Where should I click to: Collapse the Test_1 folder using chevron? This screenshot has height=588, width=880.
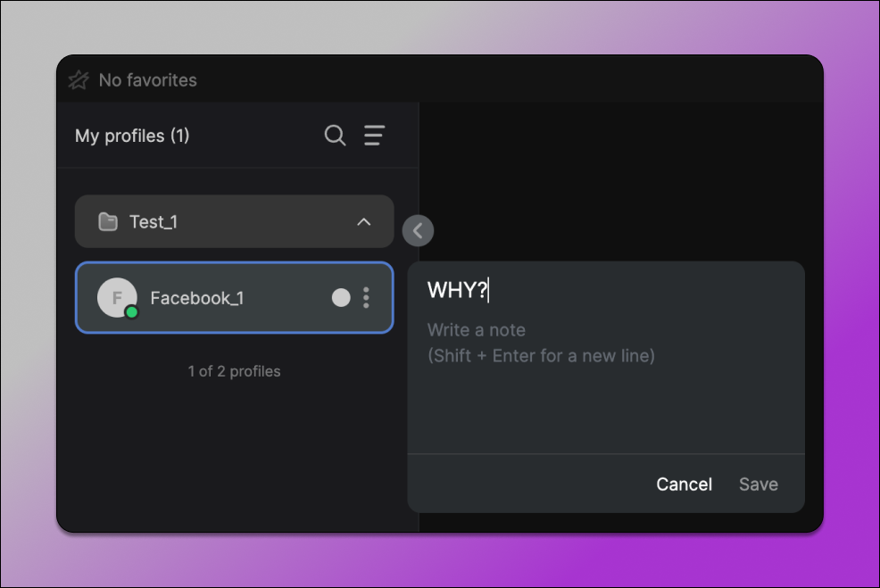[363, 222]
